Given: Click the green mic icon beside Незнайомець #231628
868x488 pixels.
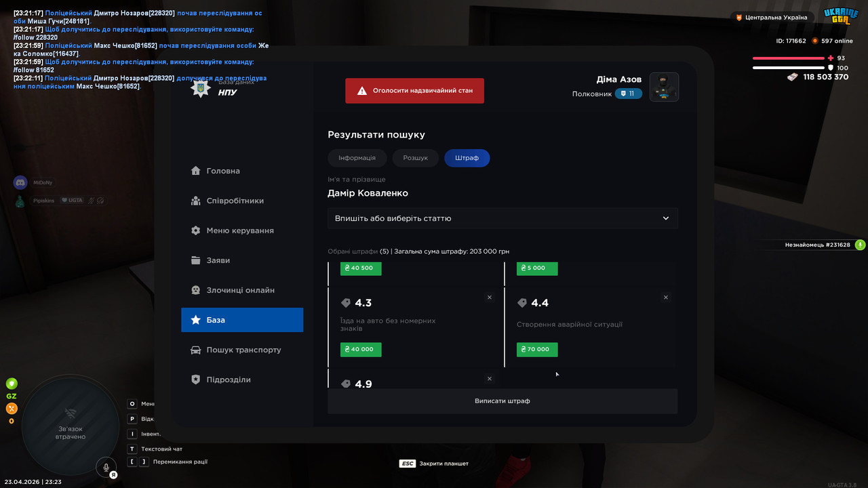Looking at the screenshot, I should 860,245.
